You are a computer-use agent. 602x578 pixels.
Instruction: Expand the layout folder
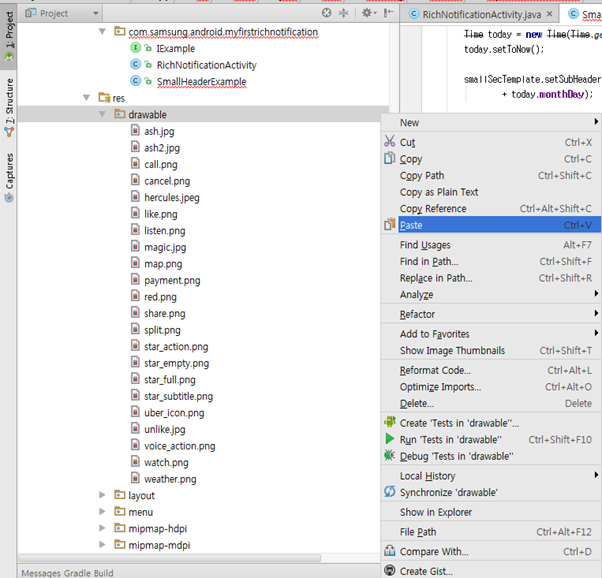tap(103, 495)
